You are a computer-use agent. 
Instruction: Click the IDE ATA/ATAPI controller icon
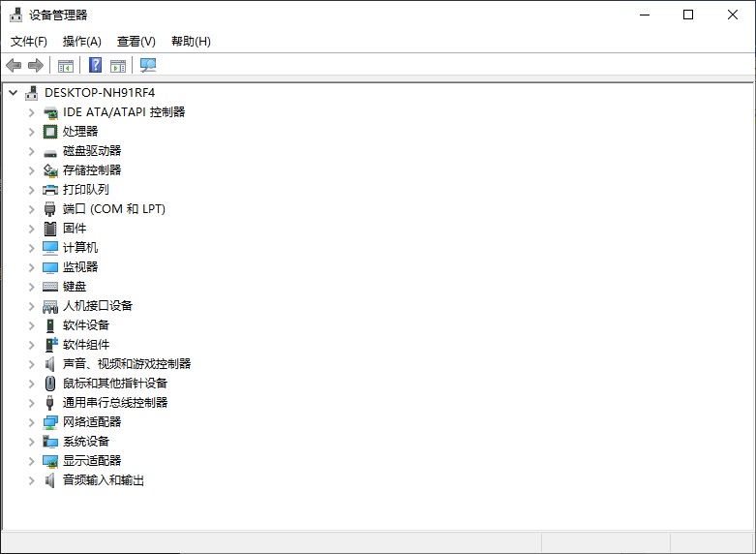point(50,113)
